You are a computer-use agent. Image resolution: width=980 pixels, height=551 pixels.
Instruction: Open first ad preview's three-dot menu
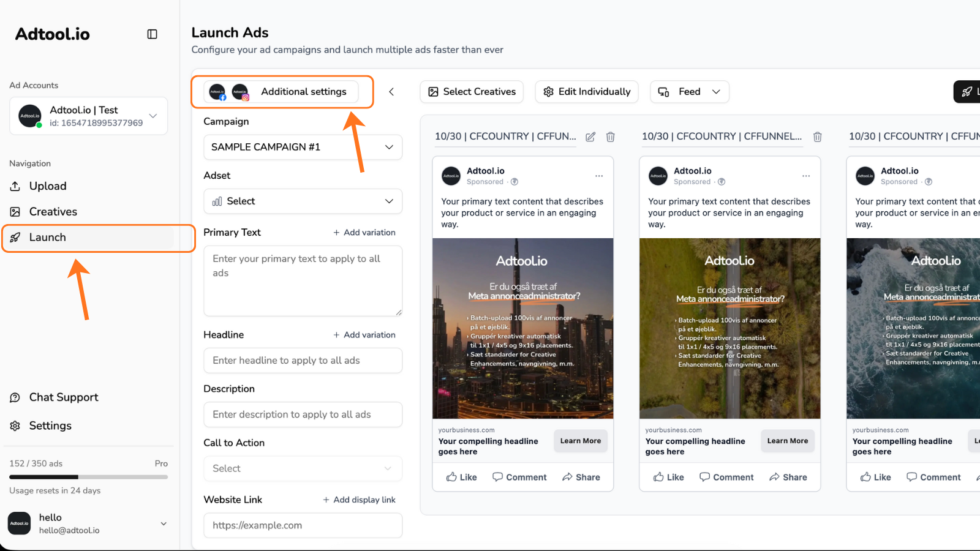click(599, 176)
